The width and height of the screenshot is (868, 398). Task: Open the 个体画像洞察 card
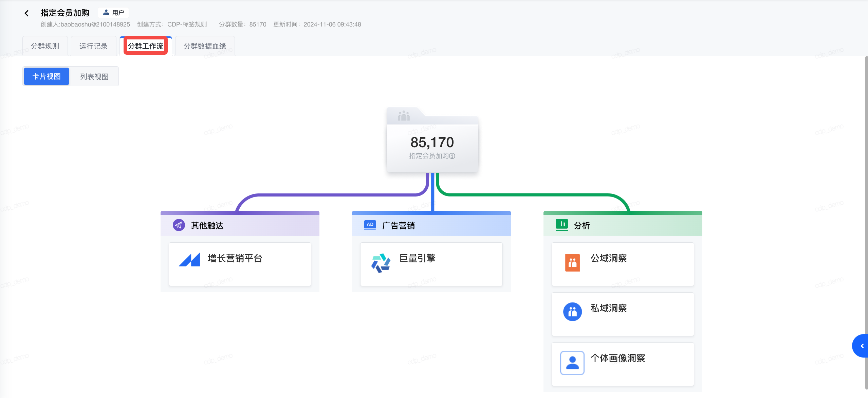point(623,364)
